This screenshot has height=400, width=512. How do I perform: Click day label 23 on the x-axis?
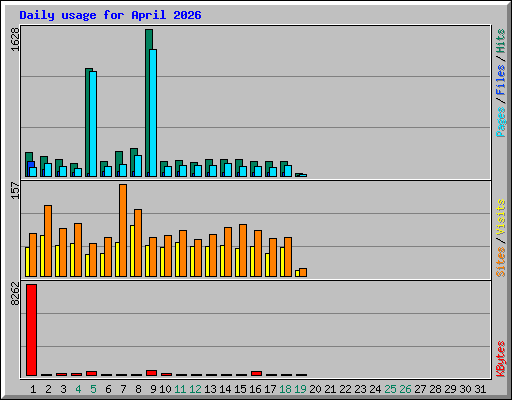[x=360, y=389]
